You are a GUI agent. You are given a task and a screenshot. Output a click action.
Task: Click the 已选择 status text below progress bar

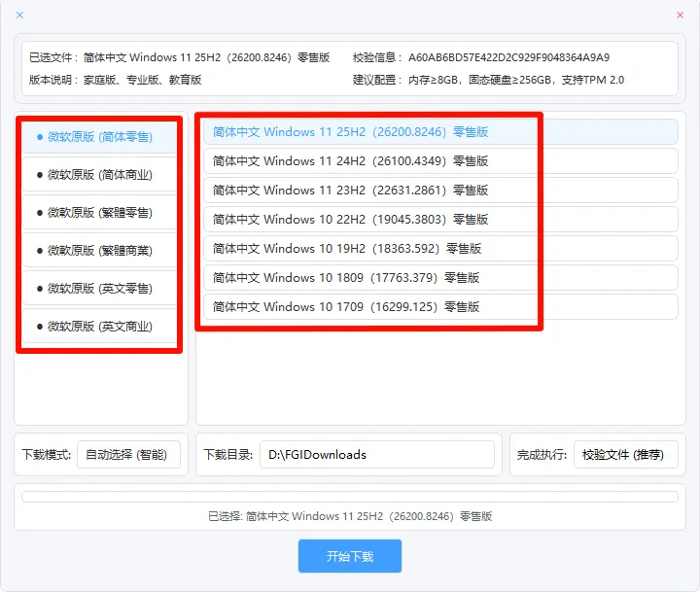tap(350, 516)
